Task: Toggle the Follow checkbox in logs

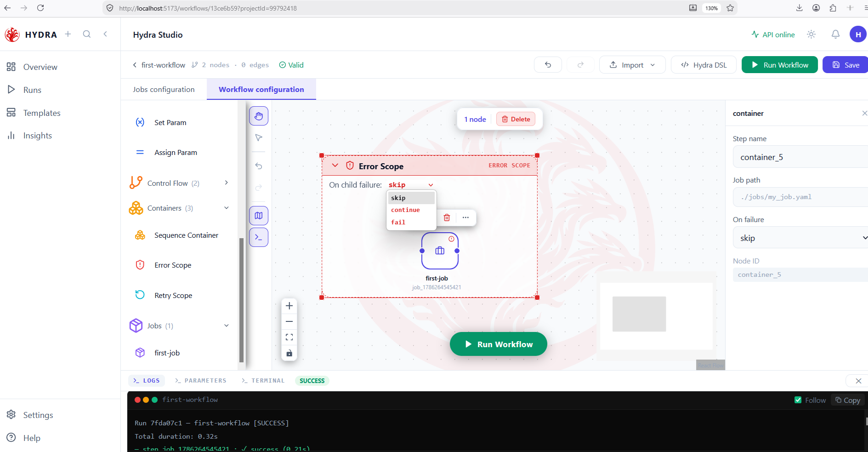Action: click(798, 400)
